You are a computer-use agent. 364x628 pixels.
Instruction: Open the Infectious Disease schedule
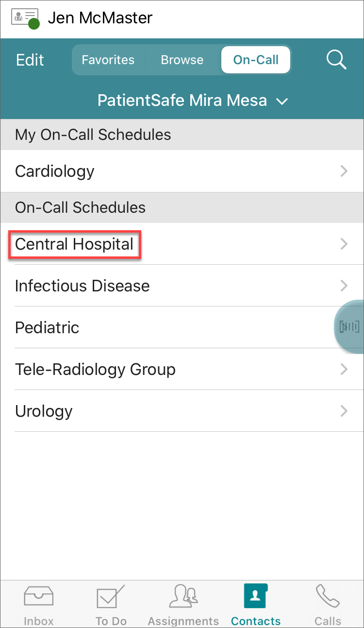83,286
